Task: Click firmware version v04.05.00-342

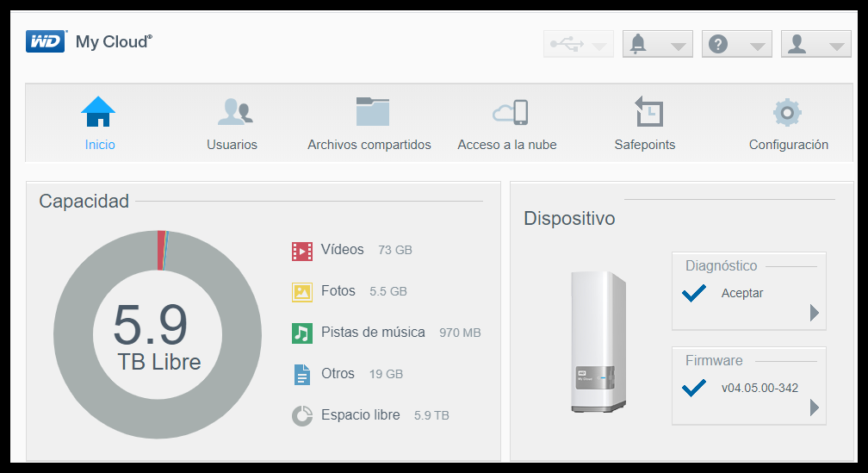Action: 760,389
